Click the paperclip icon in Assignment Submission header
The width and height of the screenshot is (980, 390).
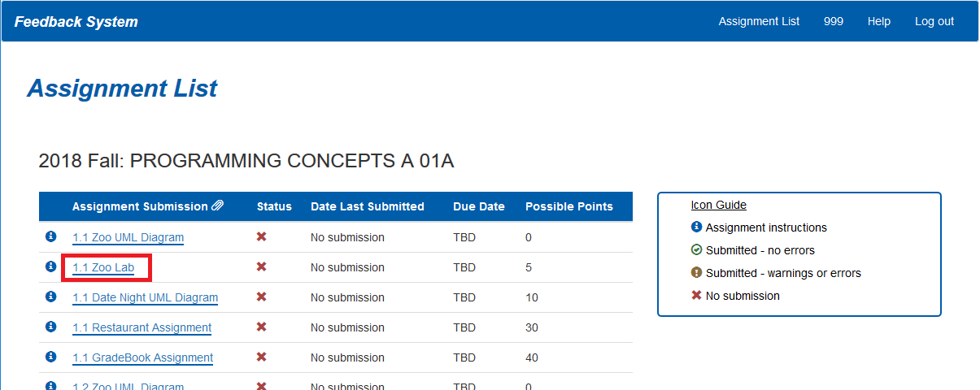pyautogui.click(x=218, y=206)
